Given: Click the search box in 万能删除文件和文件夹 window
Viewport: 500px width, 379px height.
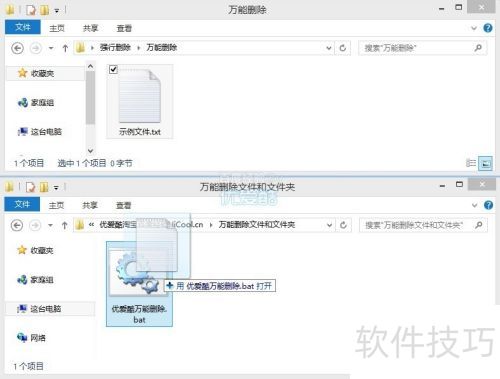Looking at the screenshot, I should click(423, 225).
